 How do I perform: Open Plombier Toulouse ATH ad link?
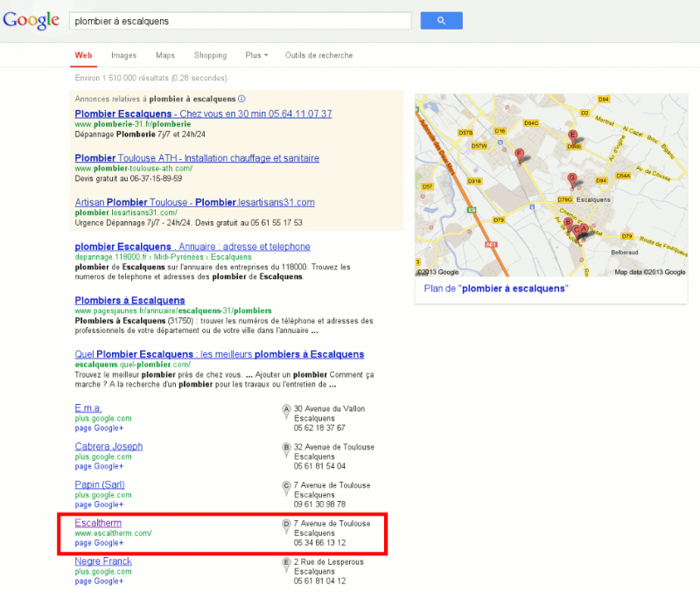coord(197,158)
